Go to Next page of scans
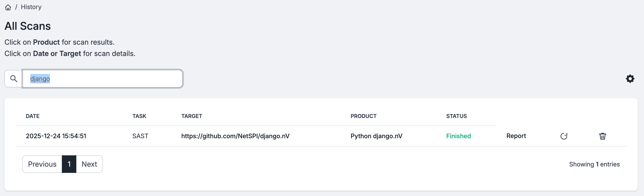The image size is (644, 196). [x=89, y=164]
